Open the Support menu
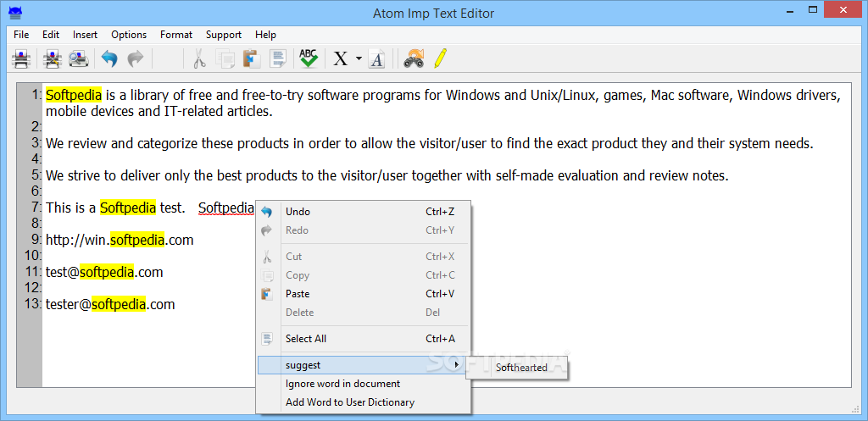 click(x=224, y=34)
